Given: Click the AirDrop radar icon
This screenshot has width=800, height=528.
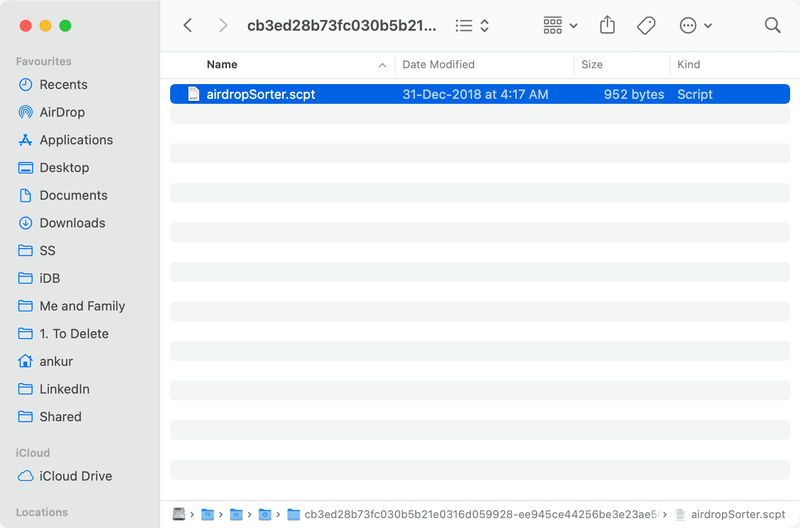Looking at the screenshot, I should 26,112.
